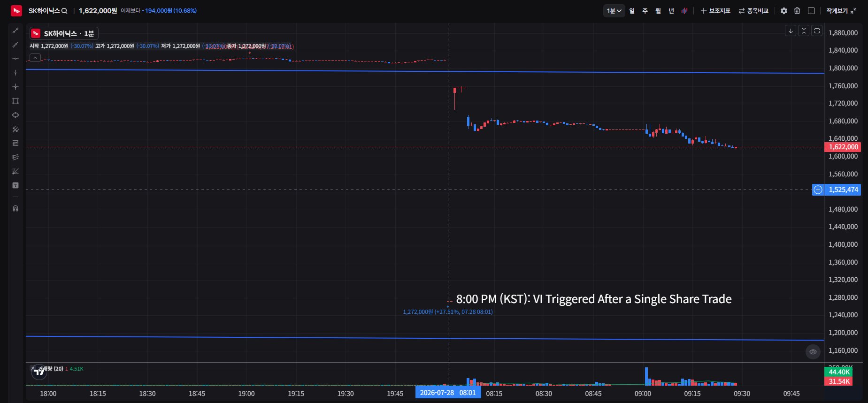Image resolution: width=868 pixels, height=403 pixels.
Task: Click the header price change -194,000원 (10.68%)
Action: (x=169, y=11)
